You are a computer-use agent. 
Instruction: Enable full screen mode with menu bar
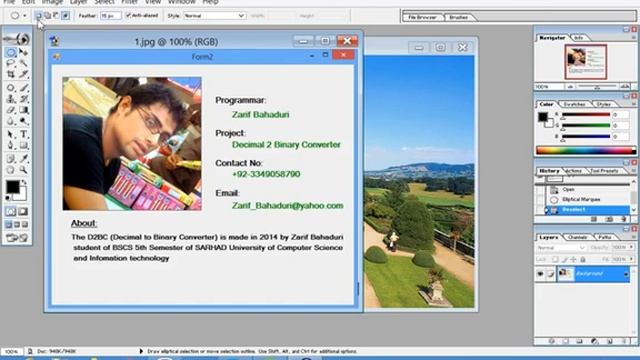pyautogui.click(x=17, y=224)
